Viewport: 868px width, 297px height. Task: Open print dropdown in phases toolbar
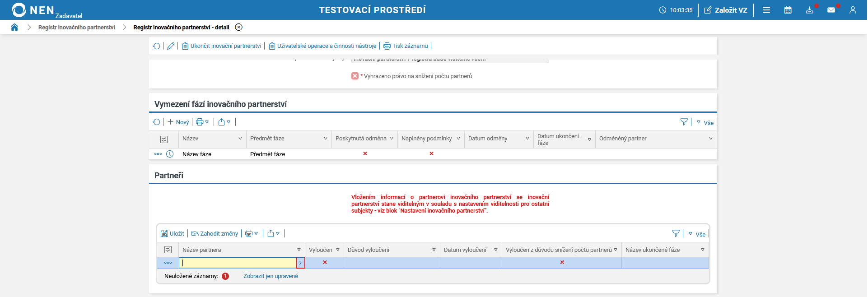pos(202,122)
